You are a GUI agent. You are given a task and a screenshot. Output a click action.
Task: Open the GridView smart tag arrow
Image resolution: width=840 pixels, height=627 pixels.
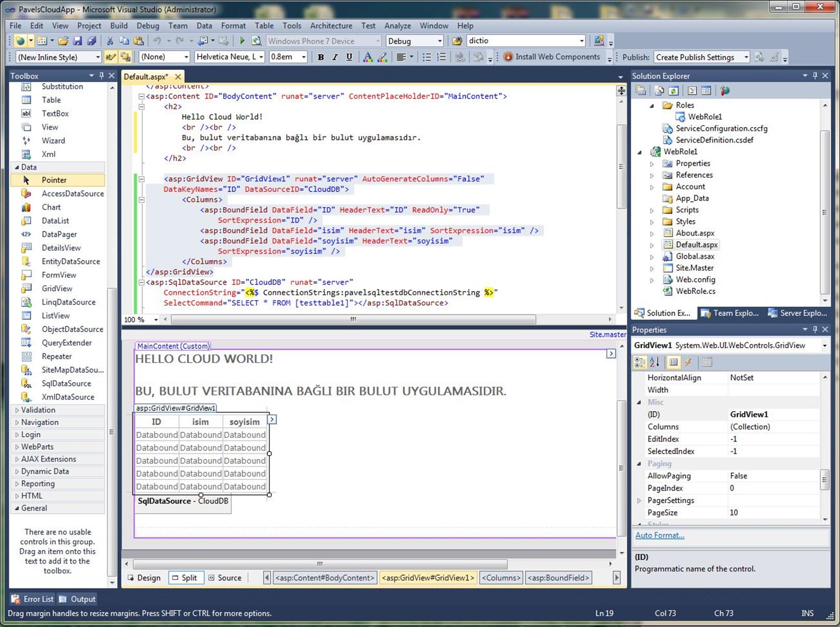272,419
